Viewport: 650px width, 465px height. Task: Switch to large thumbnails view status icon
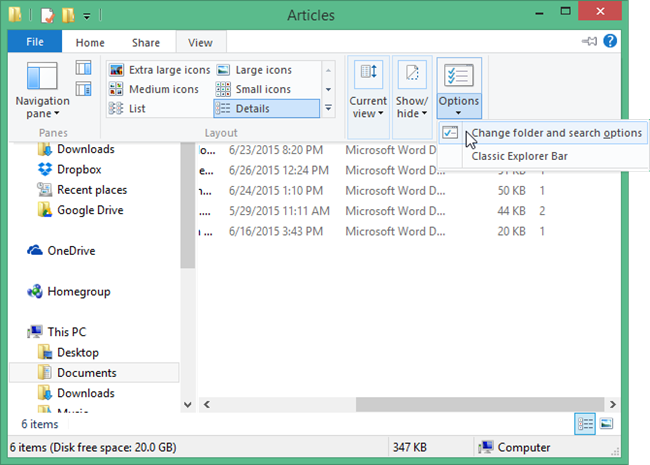pyautogui.click(x=606, y=424)
